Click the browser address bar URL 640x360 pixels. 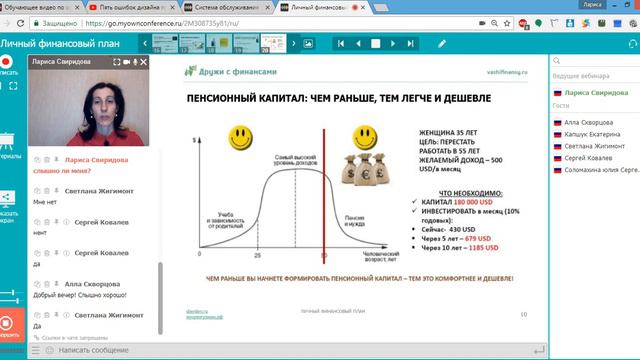pyautogui.click(x=162, y=23)
